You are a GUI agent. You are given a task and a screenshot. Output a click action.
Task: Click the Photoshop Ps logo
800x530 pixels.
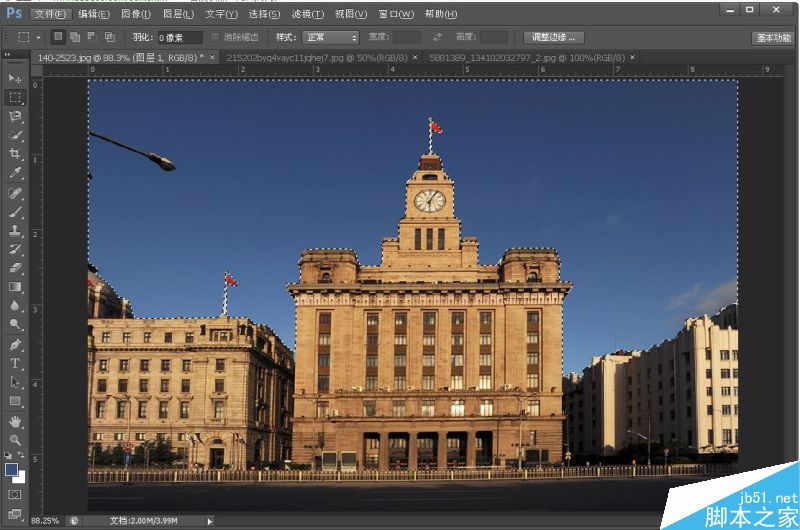point(14,13)
